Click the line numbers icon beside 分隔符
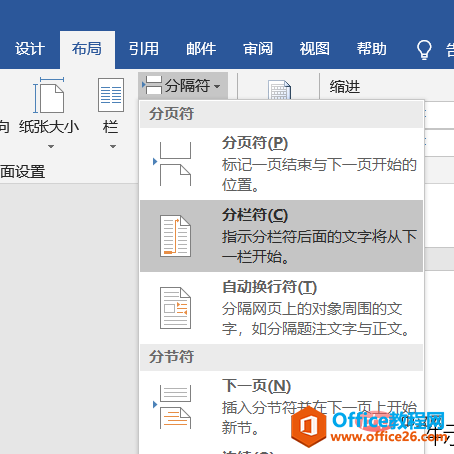Image resolution: width=454 pixels, height=454 pixels. pyautogui.click(x=279, y=90)
